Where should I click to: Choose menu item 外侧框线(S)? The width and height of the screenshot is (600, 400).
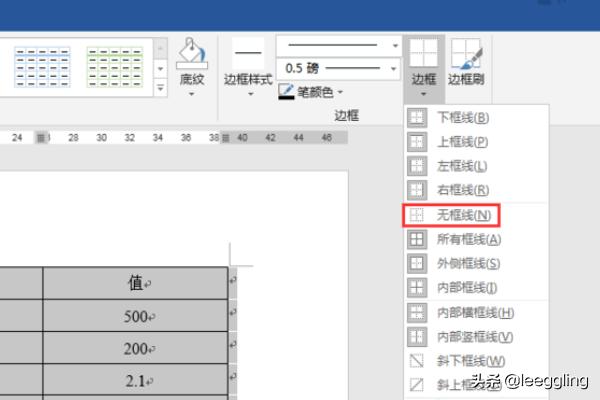pyautogui.click(x=477, y=263)
